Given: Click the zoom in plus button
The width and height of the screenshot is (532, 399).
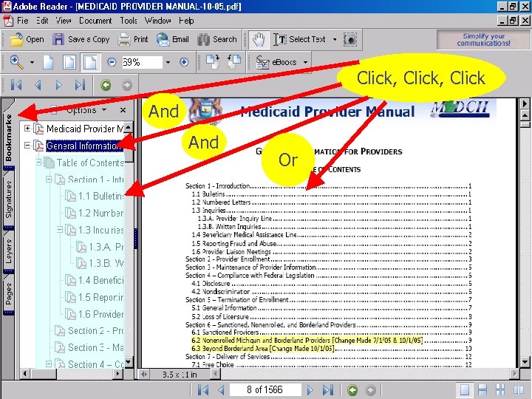Looking at the screenshot, I should 184,62.
